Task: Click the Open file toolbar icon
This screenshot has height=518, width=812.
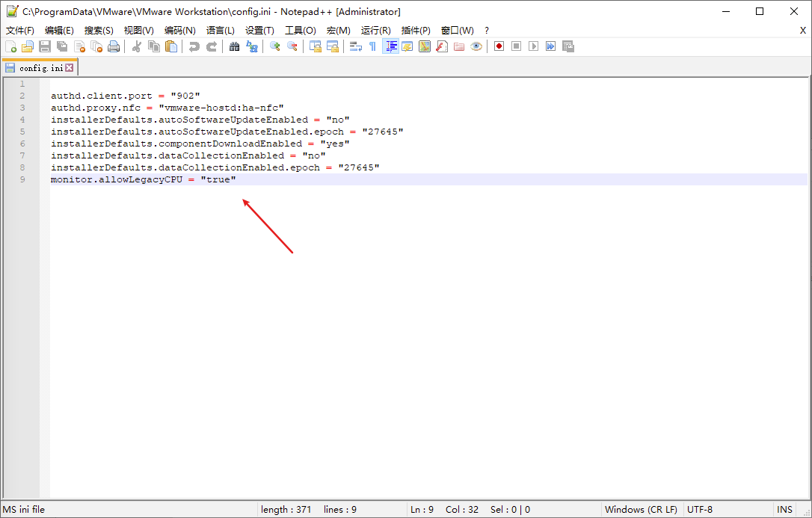Action: coord(28,46)
